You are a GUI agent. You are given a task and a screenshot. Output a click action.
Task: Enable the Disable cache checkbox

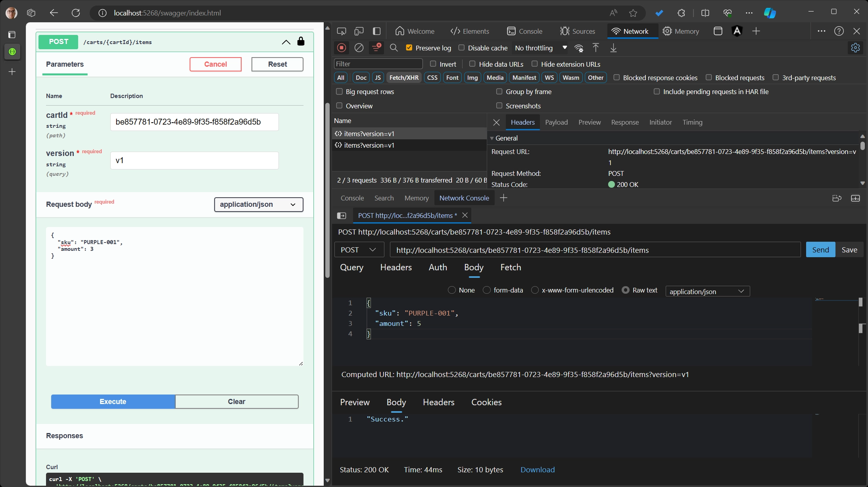coord(462,48)
